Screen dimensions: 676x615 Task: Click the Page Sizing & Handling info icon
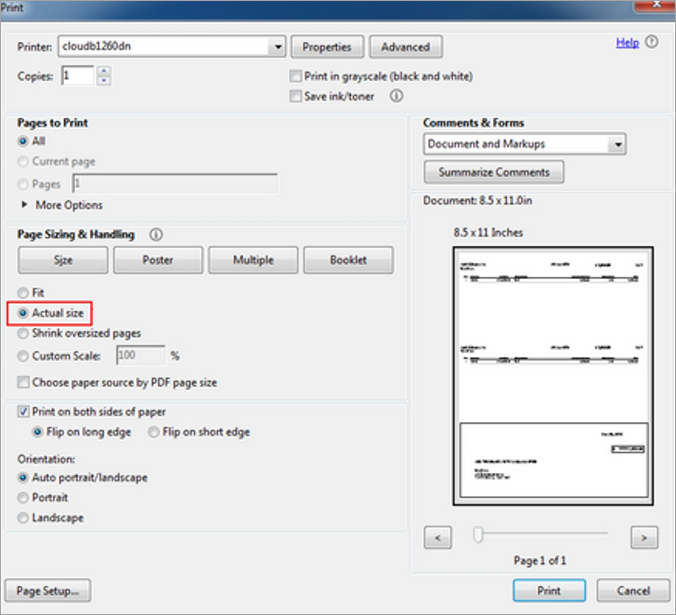point(156,234)
